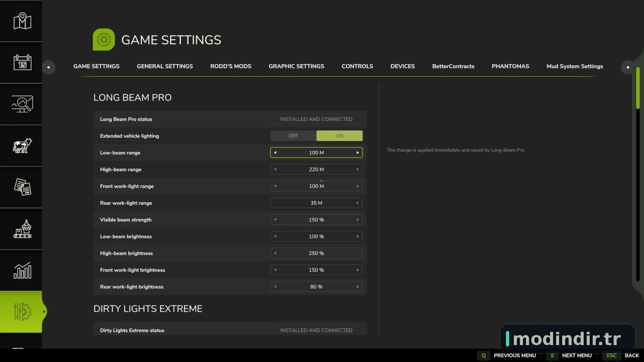Viewport: 644px width, 362px height.
Task: Increase Rear work-light range value
Action: (357, 203)
